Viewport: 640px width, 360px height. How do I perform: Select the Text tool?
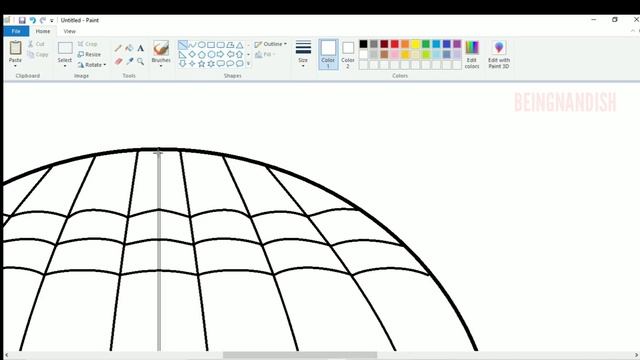coord(140,48)
